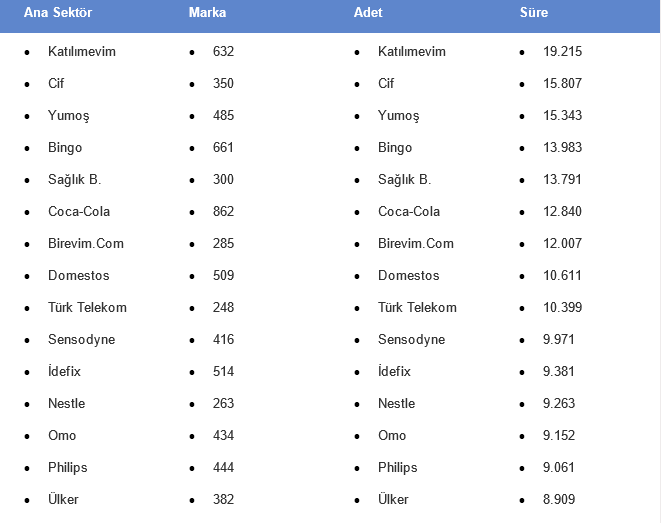This screenshot has width=661, height=523.
Task: Click Philips in the Adet column
Action: tap(397, 467)
